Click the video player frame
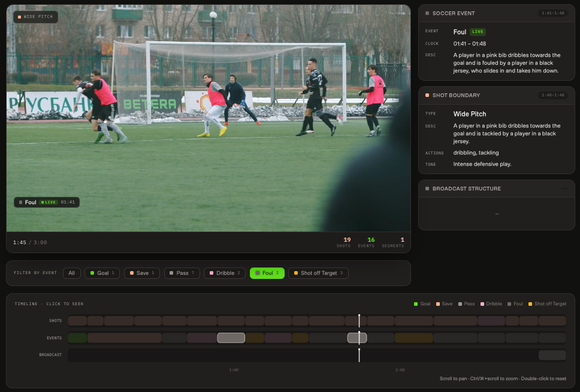The image size is (580, 392). coord(209,118)
